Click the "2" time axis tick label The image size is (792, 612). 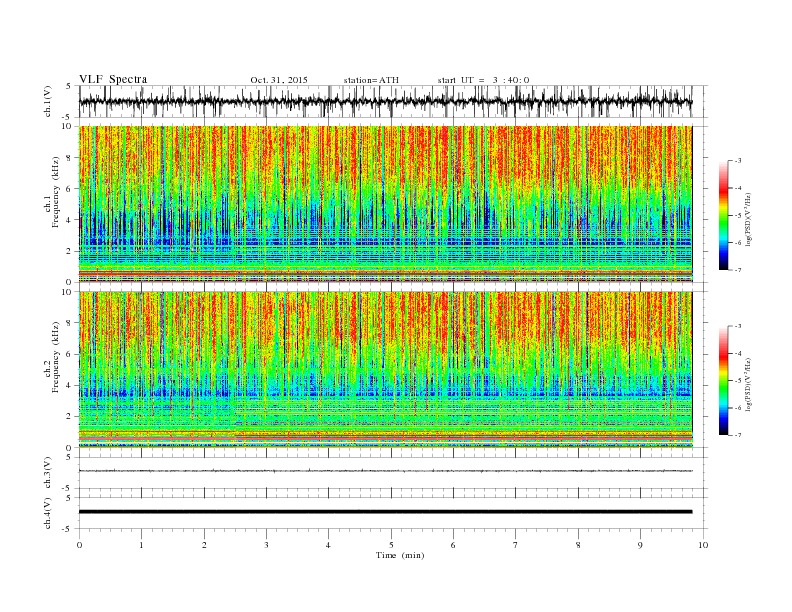coord(204,545)
